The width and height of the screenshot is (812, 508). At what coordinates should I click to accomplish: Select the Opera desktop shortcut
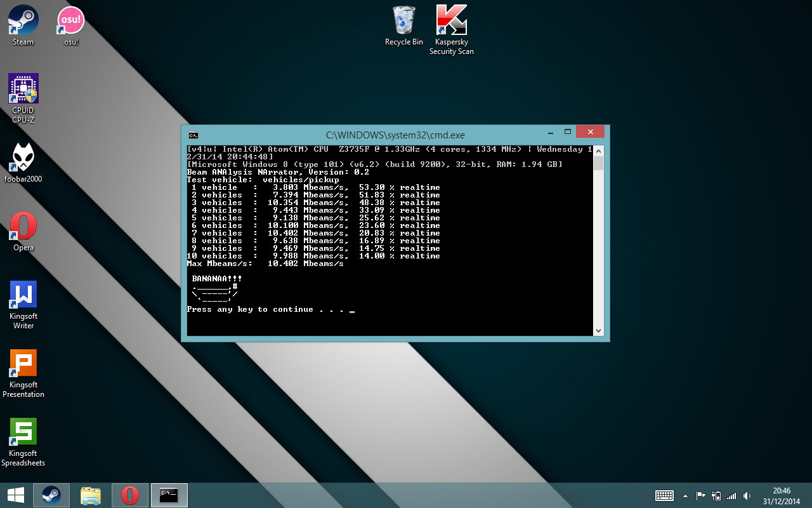[23, 226]
